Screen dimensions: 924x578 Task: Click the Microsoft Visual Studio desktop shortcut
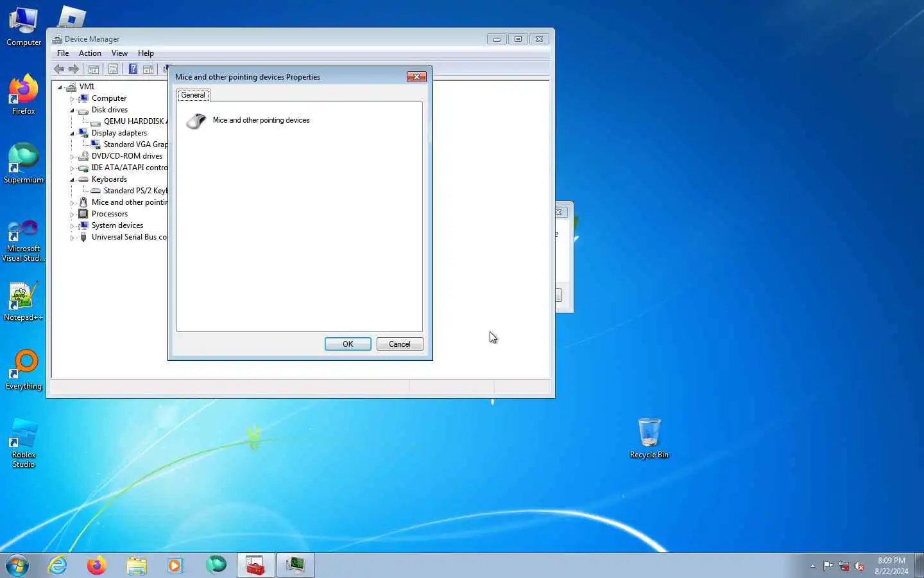tap(24, 241)
